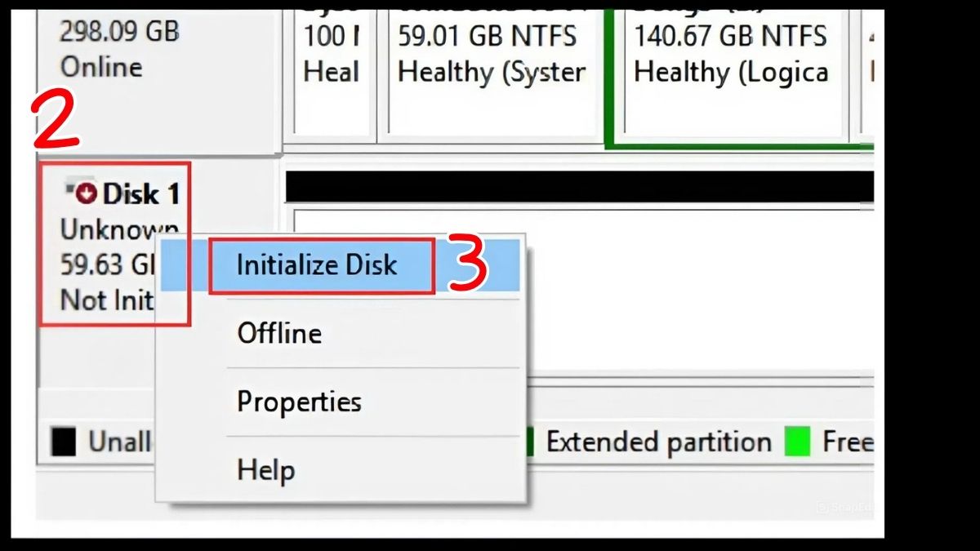Choose Offline from the context menu
The height and width of the screenshot is (551, 980).
pyautogui.click(x=278, y=333)
